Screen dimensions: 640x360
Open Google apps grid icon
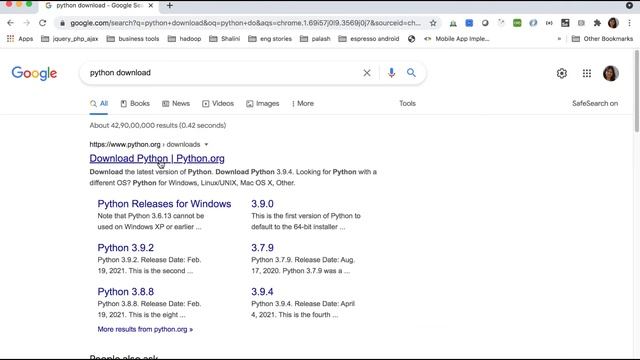click(587, 73)
